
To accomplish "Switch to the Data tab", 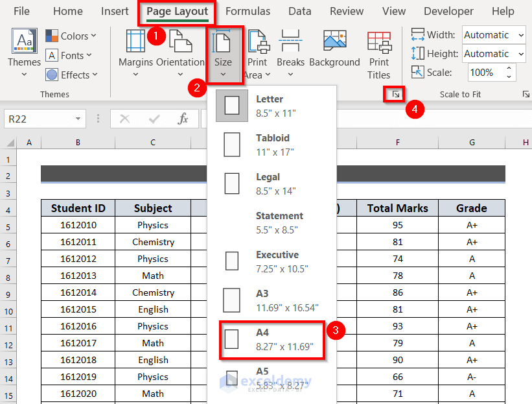I will [x=299, y=11].
